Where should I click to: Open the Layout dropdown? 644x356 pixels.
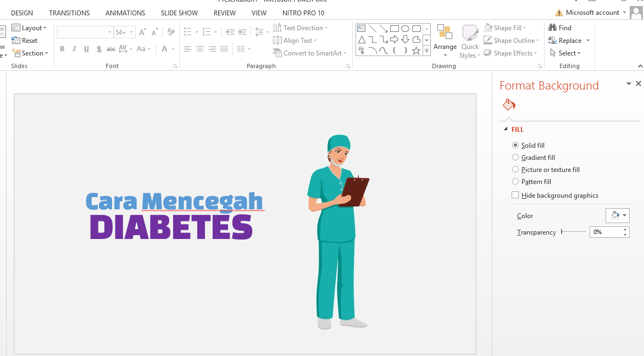[29, 28]
